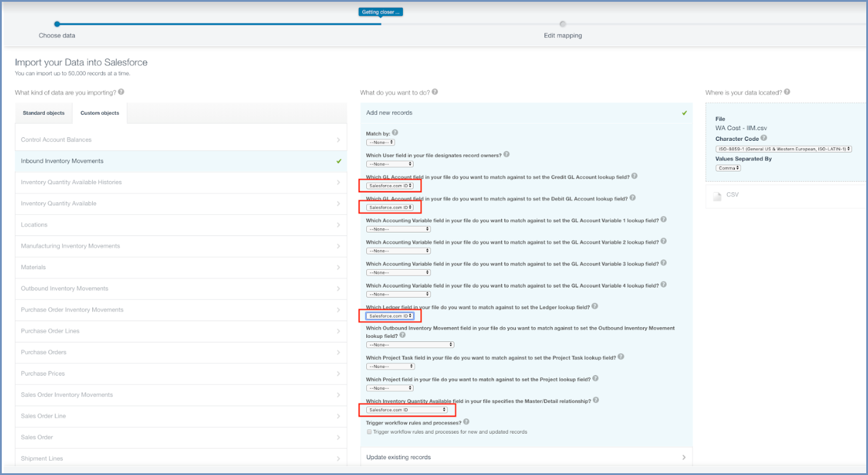Enable Trigger workflow rules and processes checkbox
Image resolution: width=868 pixels, height=475 pixels.
click(369, 432)
